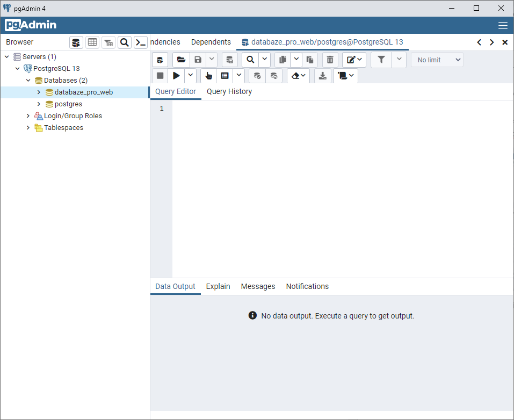Viewport: 514px width, 420px height.
Task: Click the Explain Analyze table icon
Action: point(225,76)
